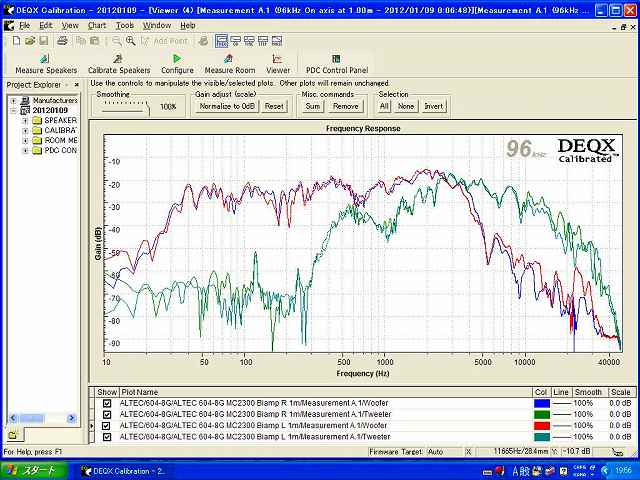Click blue color swatch for R Woofer
This screenshot has height=480, width=640.
coord(542,403)
